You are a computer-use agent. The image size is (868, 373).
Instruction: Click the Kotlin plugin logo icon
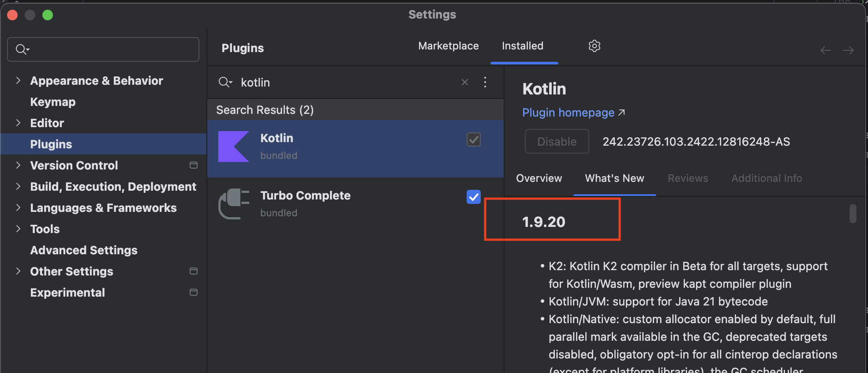click(234, 147)
